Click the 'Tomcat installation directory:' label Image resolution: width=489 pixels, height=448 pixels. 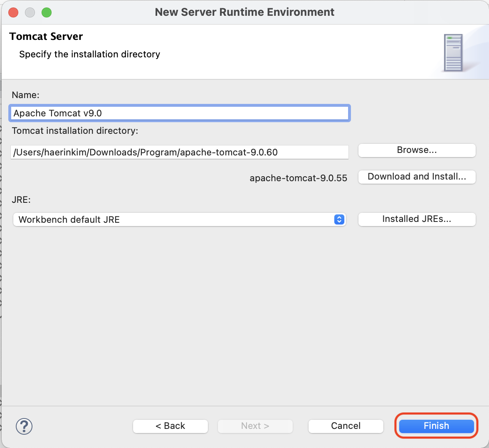75,130
